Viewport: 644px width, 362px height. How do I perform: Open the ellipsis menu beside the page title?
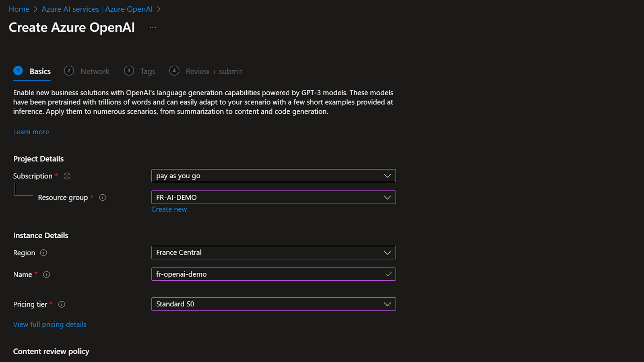click(153, 28)
